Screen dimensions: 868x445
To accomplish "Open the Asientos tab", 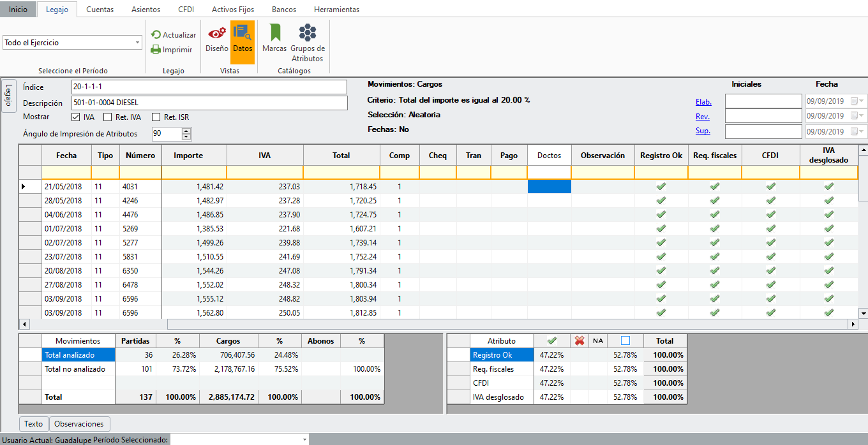I will pyautogui.click(x=146, y=10).
